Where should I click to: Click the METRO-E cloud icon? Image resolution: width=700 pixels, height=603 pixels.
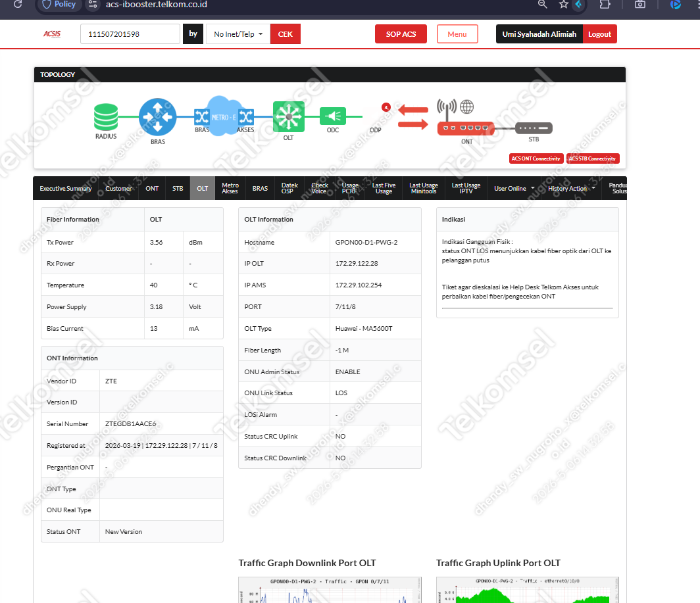[224, 116]
